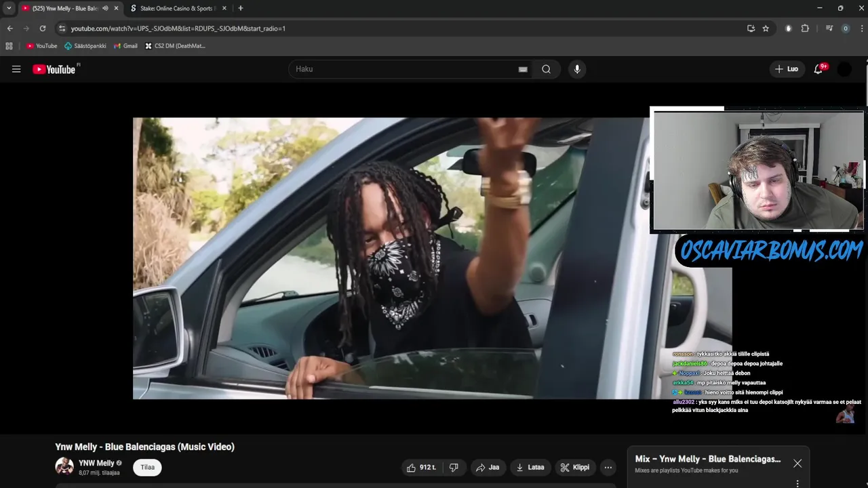Open the more actions three-dot menu
868x488 pixels.
point(608,467)
